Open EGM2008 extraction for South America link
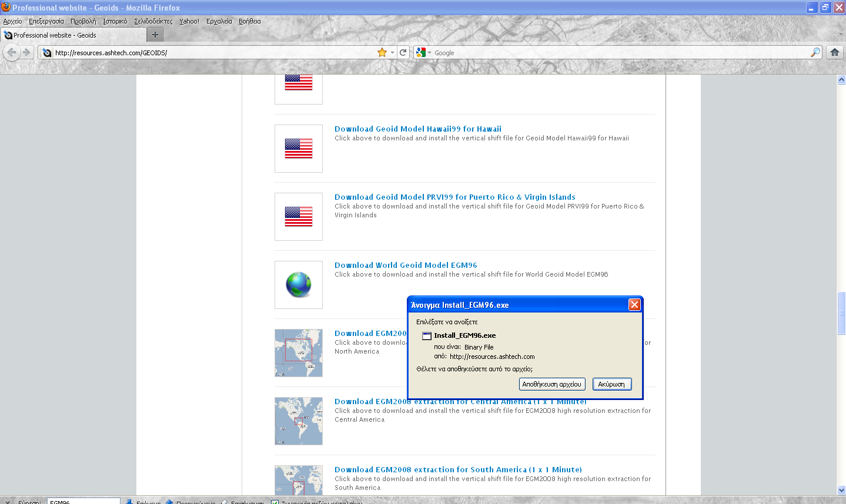Viewport: 846px width, 504px height. [x=458, y=469]
